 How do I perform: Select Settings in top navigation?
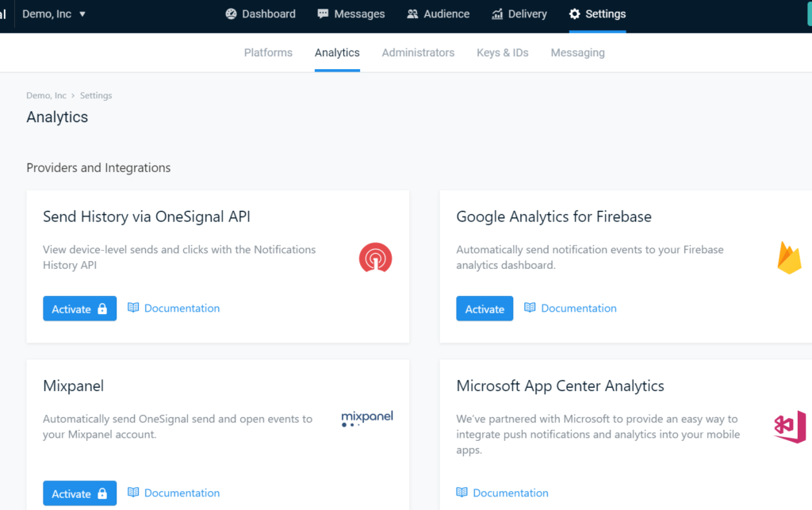(598, 14)
